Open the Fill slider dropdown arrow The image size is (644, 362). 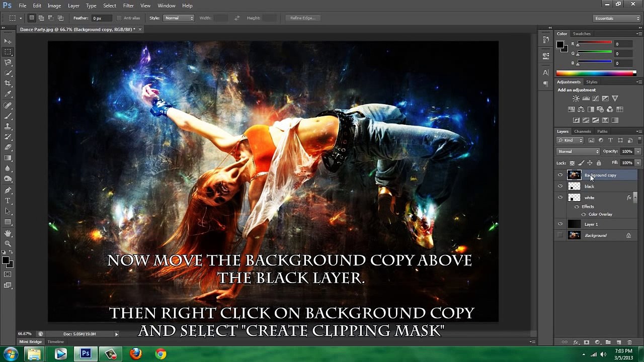click(x=638, y=163)
